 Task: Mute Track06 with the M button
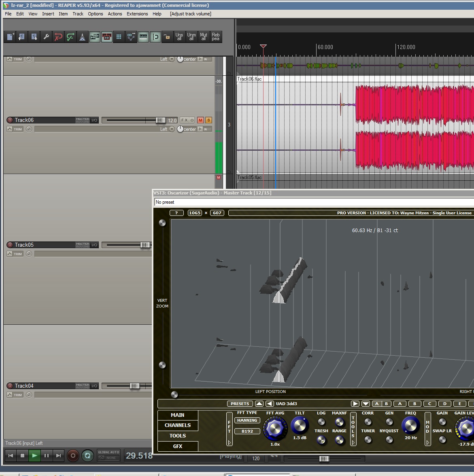coord(200,120)
